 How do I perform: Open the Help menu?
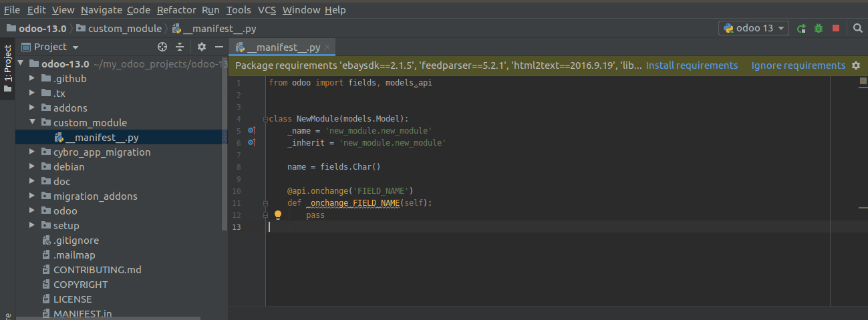(x=335, y=10)
